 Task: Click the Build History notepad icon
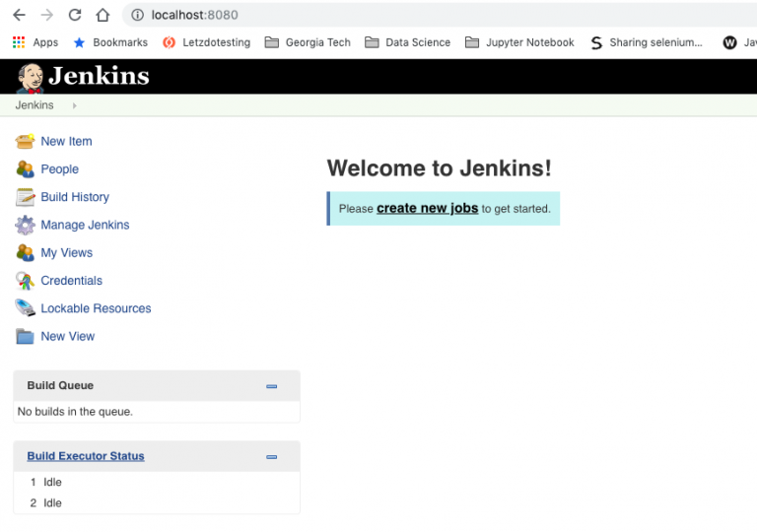pyautogui.click(x=25, y=197)
